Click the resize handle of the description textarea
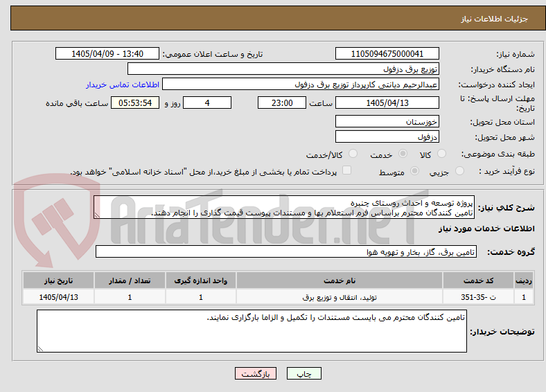 (97, 215)
